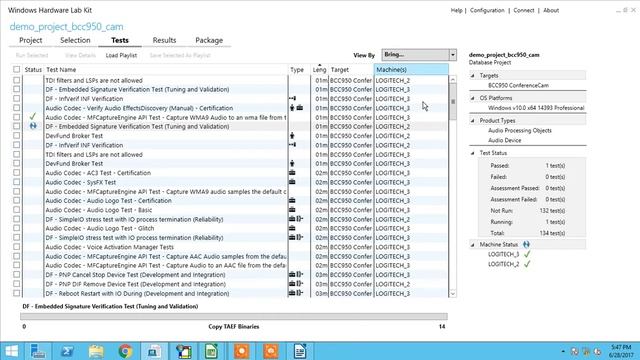The image size is (640, 360).
Task: Collapse the Test Status section
Action: coord(472,153)
